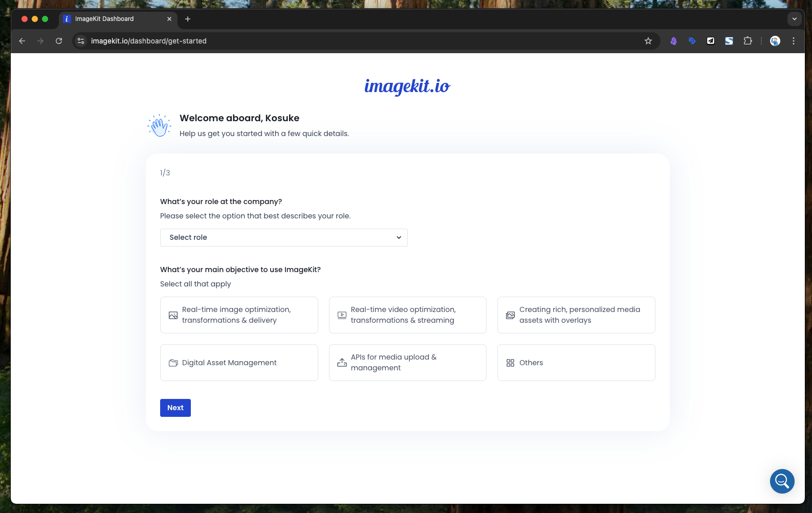The height and width of the screenshot is (513, 812).
Task: Bookmark this page with the star icon
Action: 648,41
